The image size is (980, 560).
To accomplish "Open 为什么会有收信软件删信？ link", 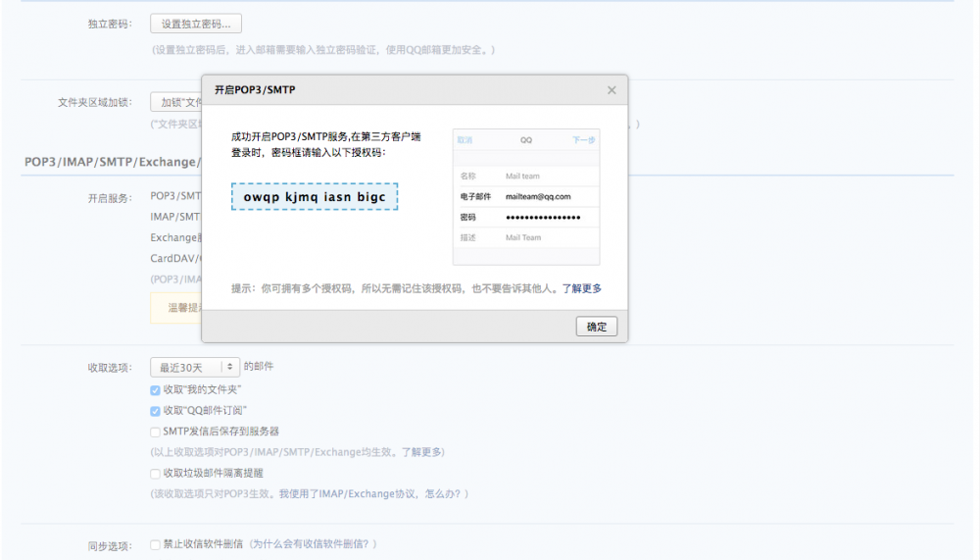I will [x=314, y=544].
